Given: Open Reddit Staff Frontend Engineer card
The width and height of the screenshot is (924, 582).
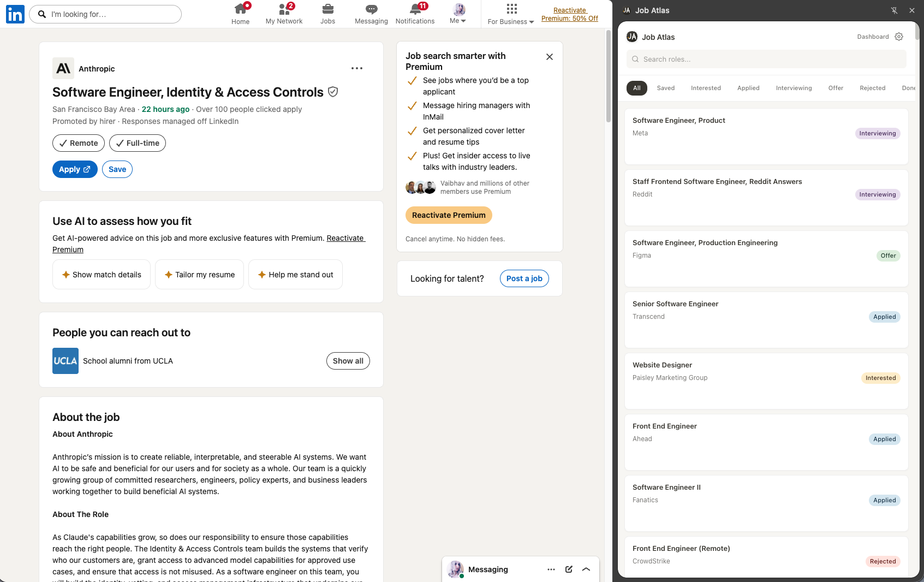Looking at the screenshot, I should (766, 198).
